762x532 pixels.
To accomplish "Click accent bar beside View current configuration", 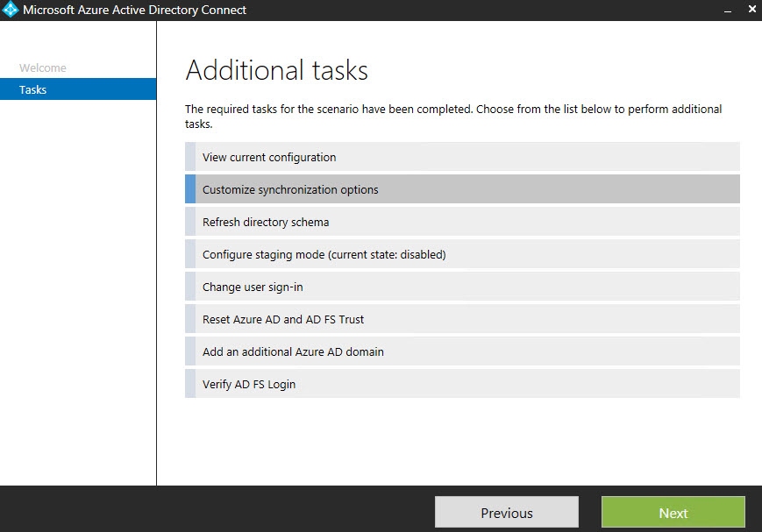I will 190,158.
